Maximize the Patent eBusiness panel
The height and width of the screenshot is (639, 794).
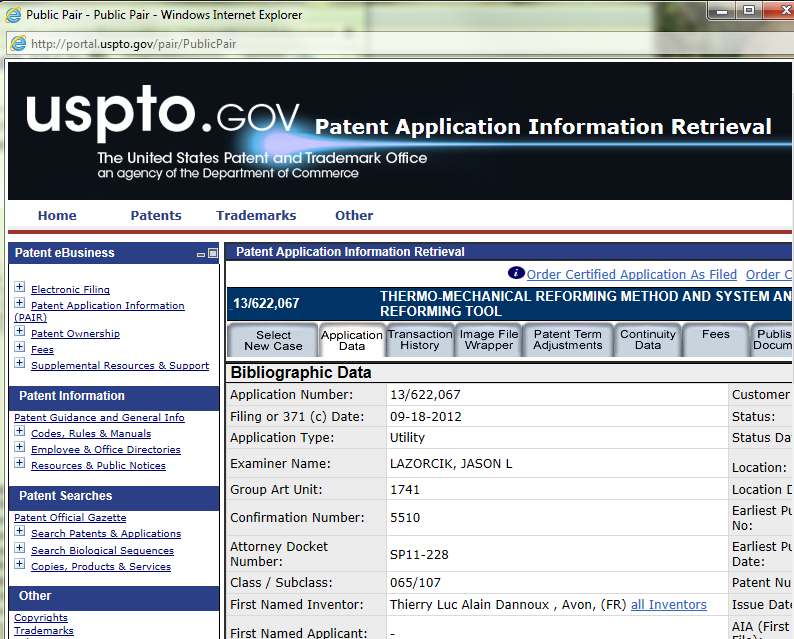click(213, 253)
